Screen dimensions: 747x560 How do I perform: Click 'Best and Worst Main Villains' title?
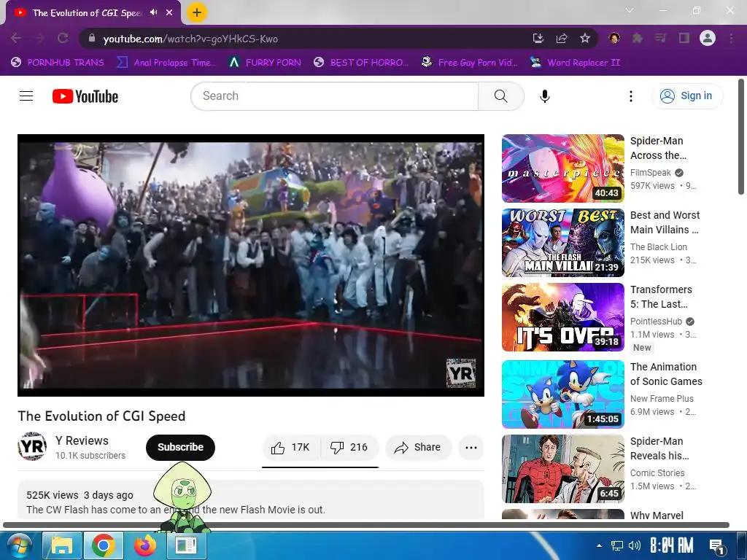(665, 222)
